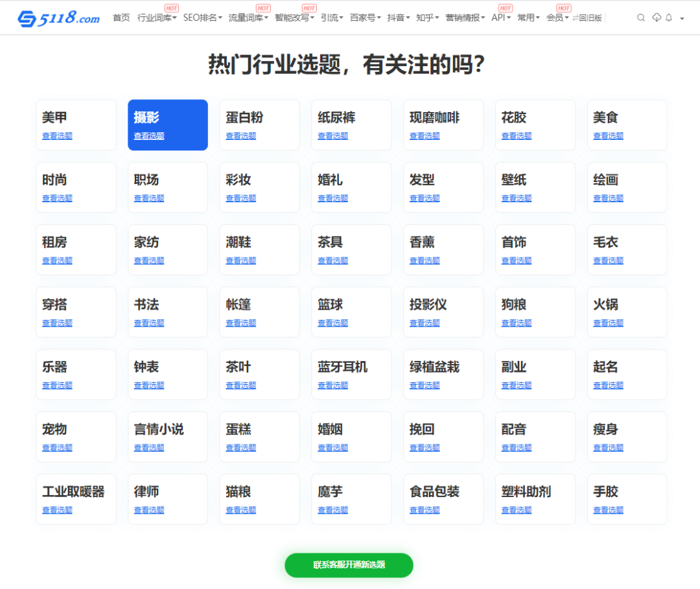The image size is (700, 589).
Task: Click 查看选题 under 茶具
Action: point(332,260)
